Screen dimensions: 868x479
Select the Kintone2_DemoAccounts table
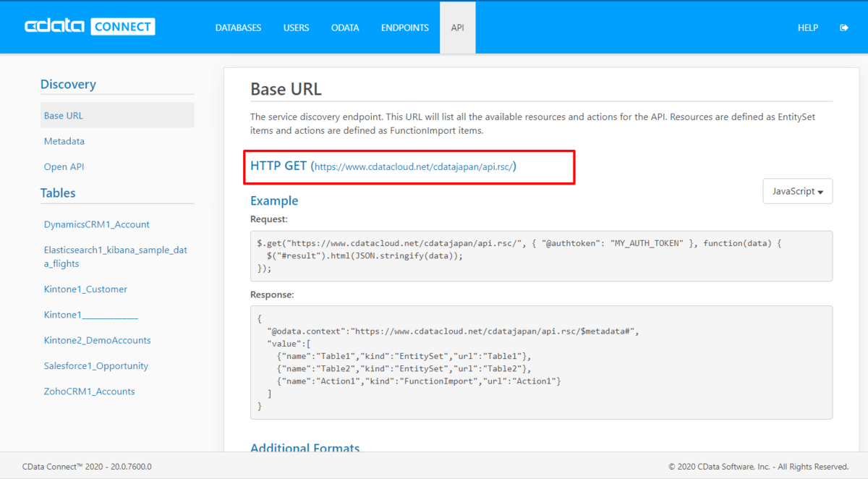(x=98, y=340)
